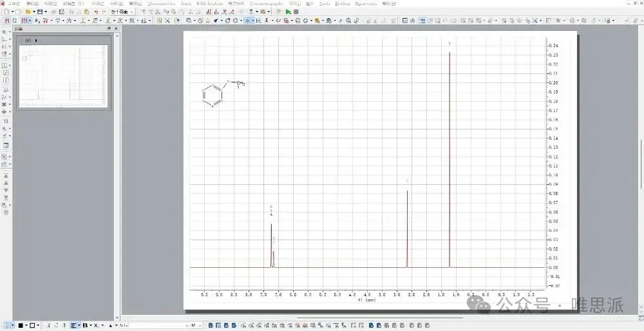Screen dimensions: 644x331
Task: Open dropdown arrow next to open folder
Action: [x=33, y=12]
